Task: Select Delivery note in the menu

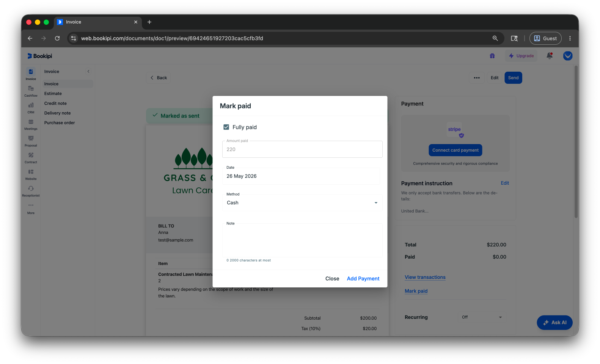Action: (x=58, y=113)
